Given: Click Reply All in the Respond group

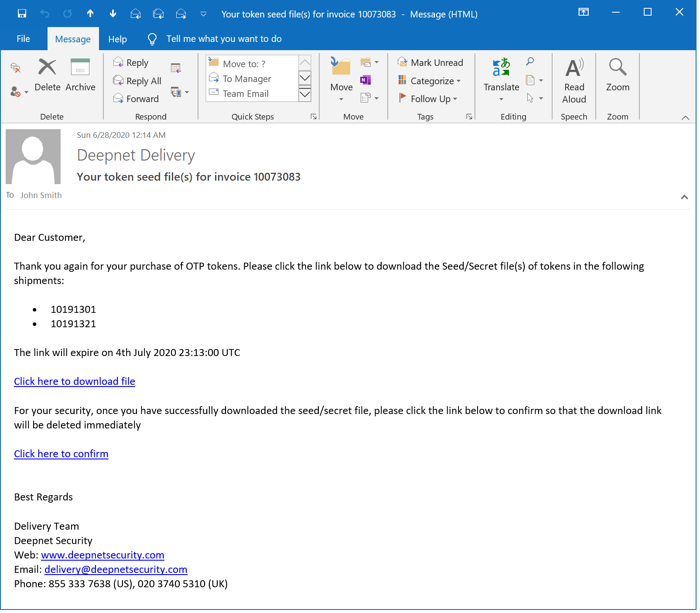Looking at the screenshot, I should tap(137, 81).
